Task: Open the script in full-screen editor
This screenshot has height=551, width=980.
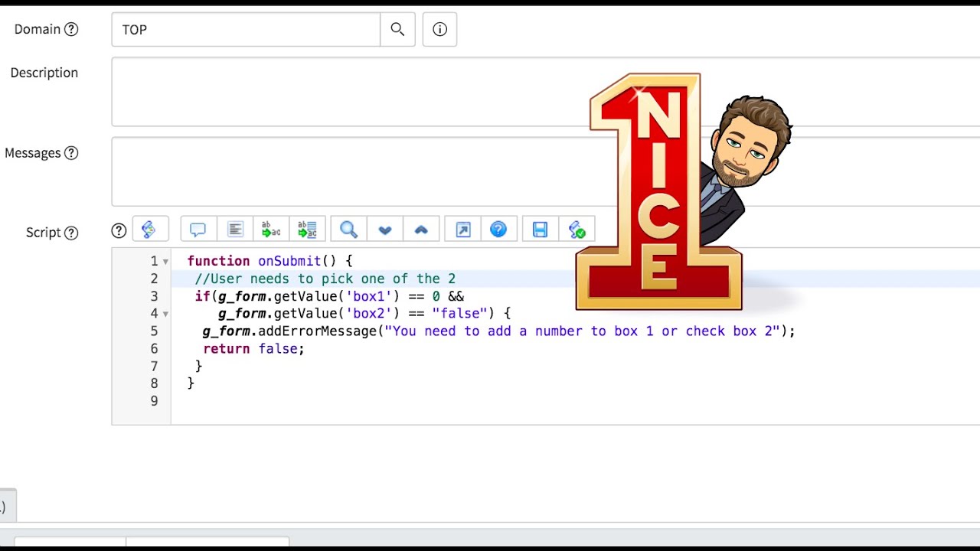Action: point(462,229)
